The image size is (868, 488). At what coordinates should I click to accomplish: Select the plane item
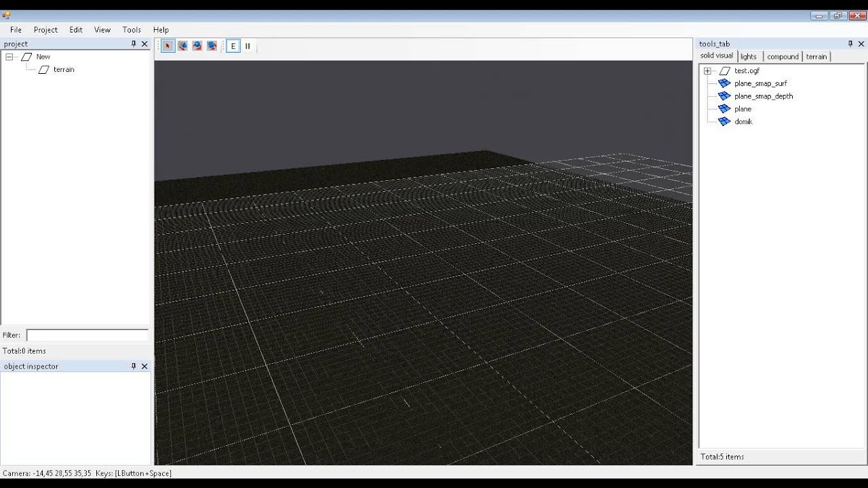[x=743, y=109]
